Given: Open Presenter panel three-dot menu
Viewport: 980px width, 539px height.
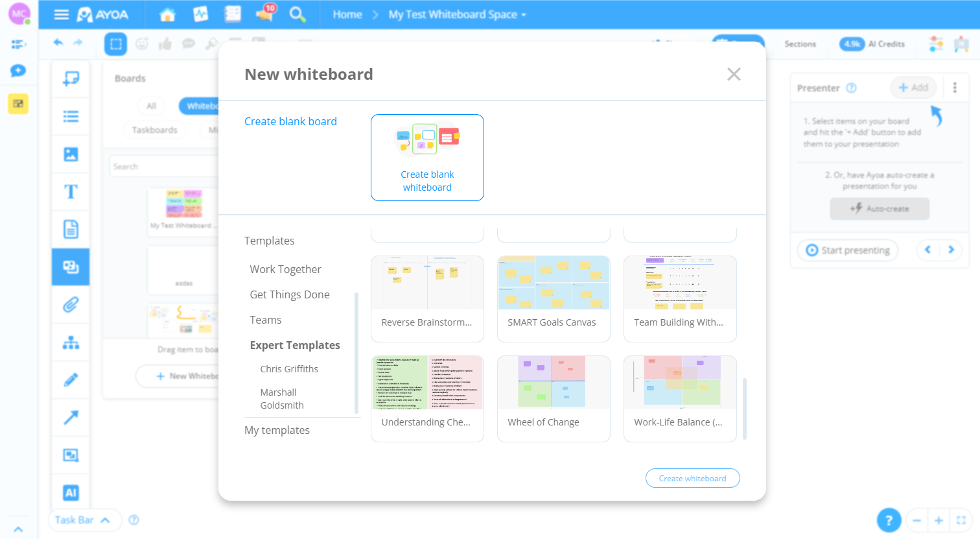Looking at the screenshot, I should [x=955, y=88].
